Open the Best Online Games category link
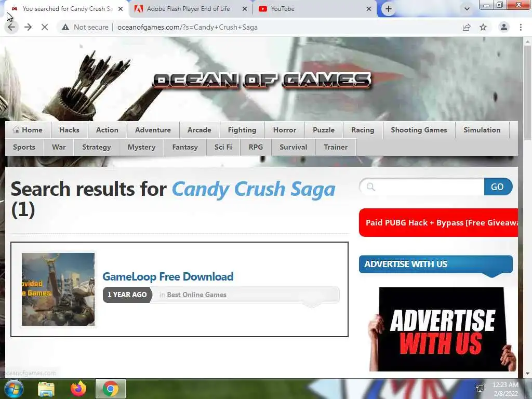This screenshot has width=532, height=399. pyautogui.click(x=196, y=295)
